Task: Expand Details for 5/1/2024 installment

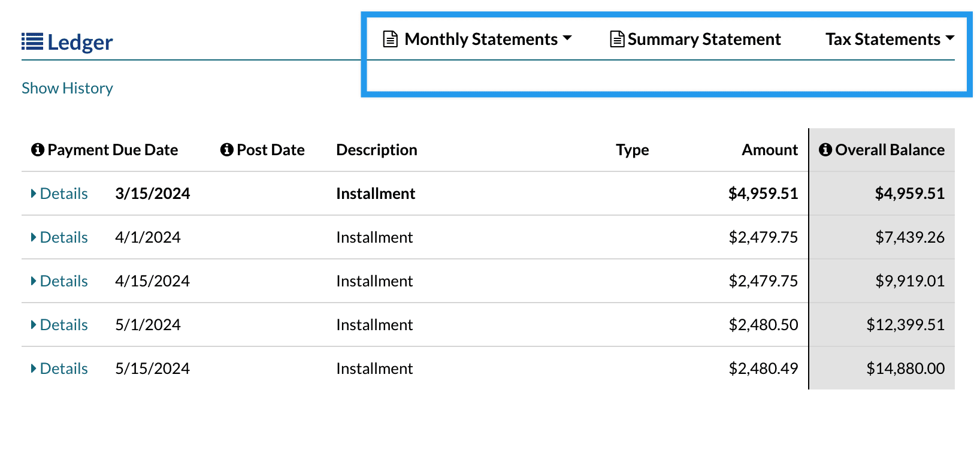Action: [x=59, y=325]
